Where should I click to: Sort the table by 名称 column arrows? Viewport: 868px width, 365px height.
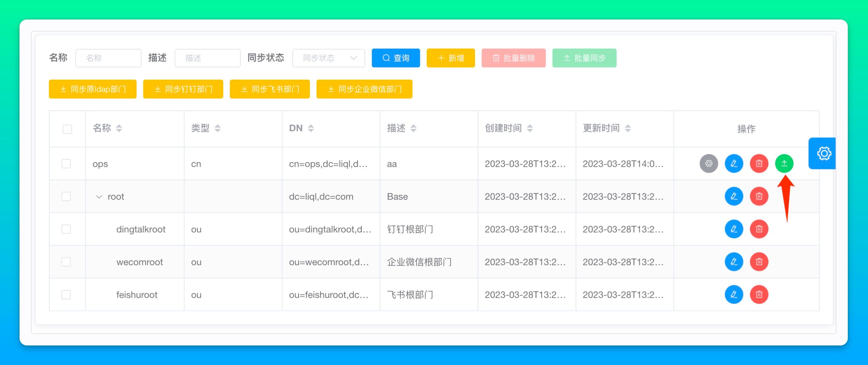(x=119, y=128)
